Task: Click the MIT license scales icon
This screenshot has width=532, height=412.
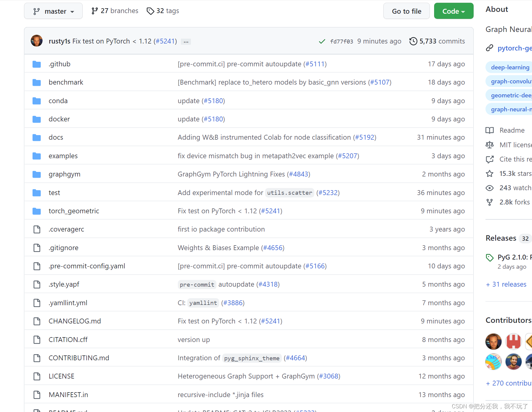Action: (490, 145)
